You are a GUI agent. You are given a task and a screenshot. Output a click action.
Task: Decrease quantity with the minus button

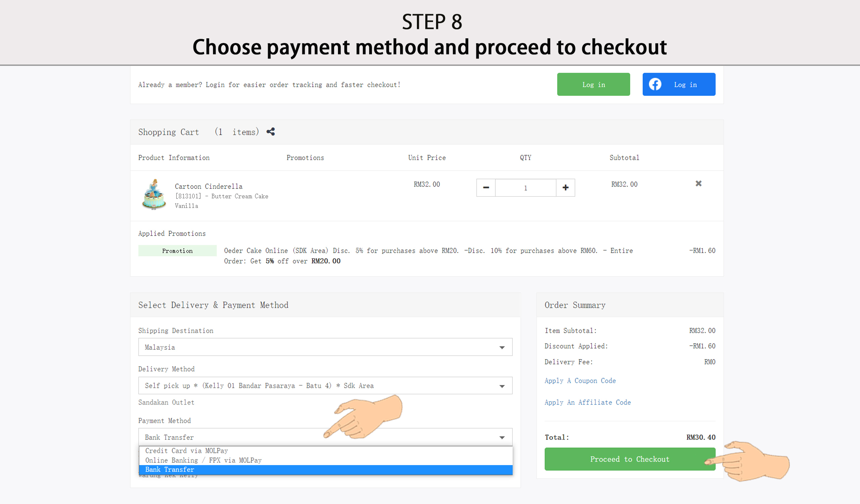click(x=486, y=188)
